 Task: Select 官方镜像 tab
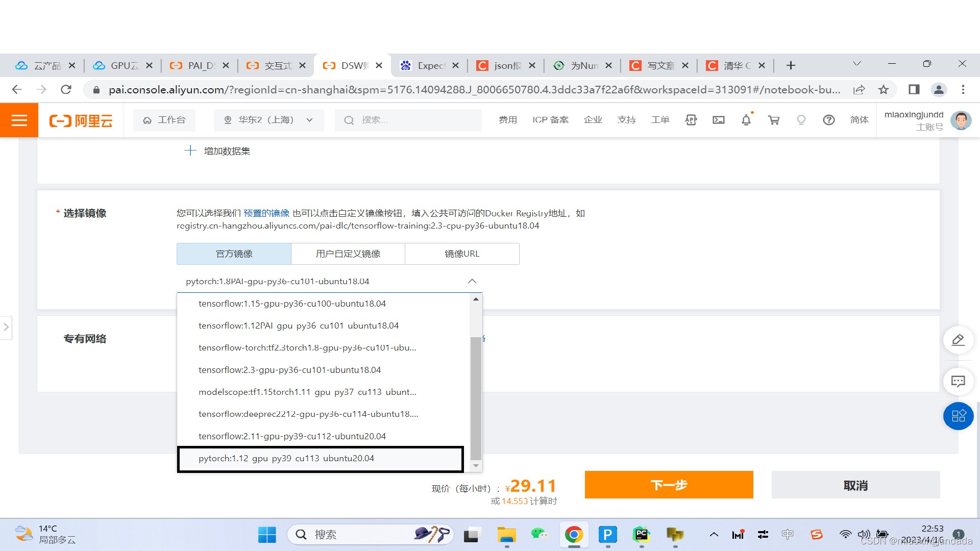point(234,254)
